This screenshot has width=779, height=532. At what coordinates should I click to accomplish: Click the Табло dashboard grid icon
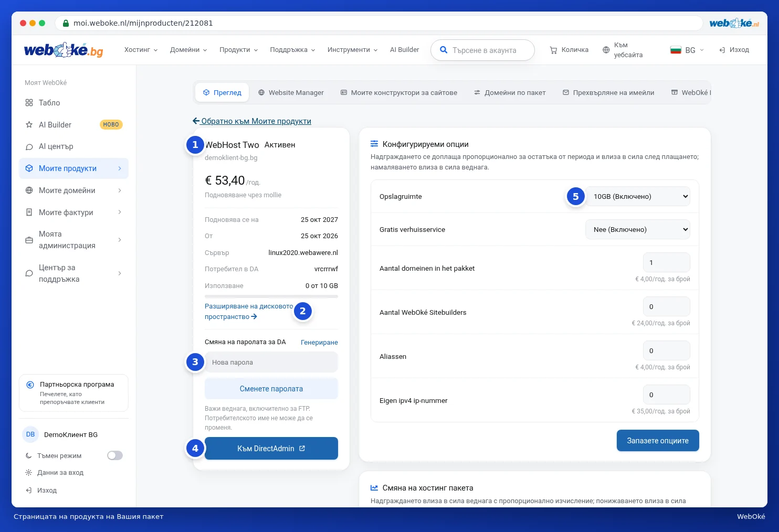point(29,103)
